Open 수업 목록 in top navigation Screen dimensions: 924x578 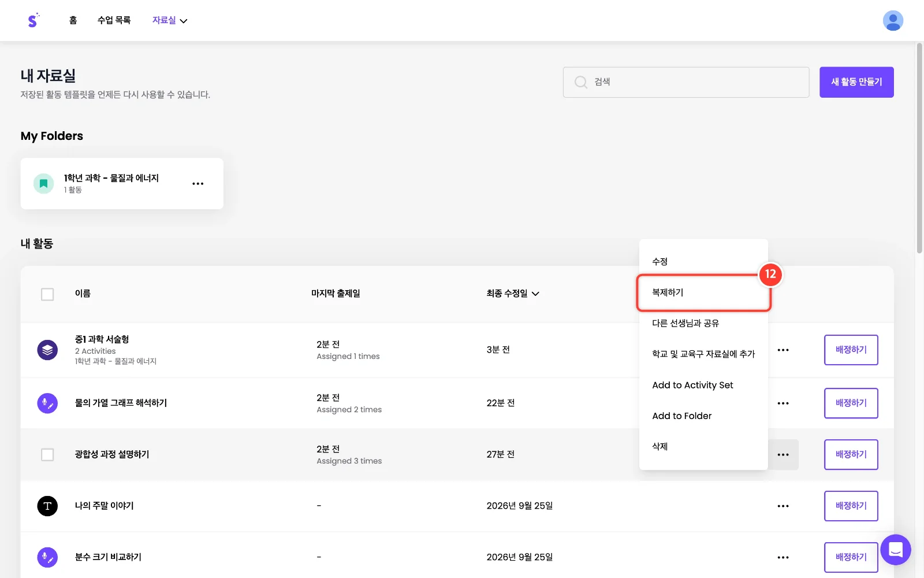[x=114, y=20]
